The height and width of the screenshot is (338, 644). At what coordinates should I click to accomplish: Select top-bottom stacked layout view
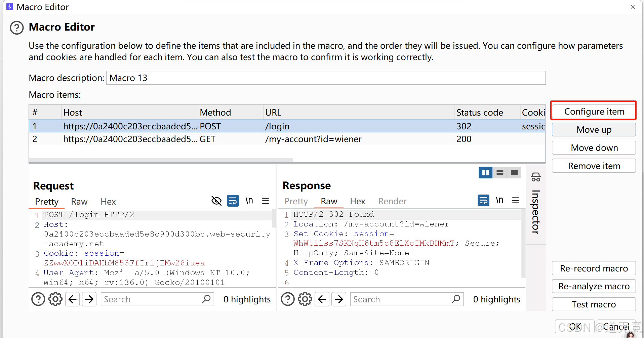(x=500, y=173)
